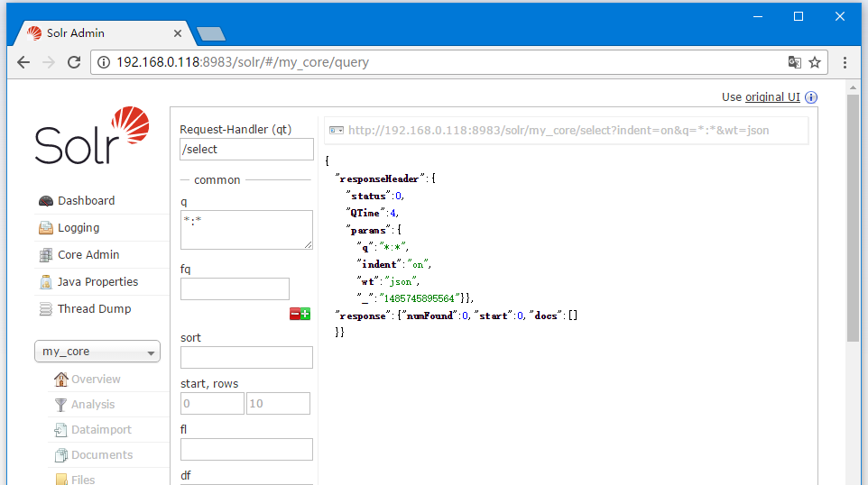Screen dimensions: 868x485
Task: Bookmark this page with the star
Action: (815, 62)
